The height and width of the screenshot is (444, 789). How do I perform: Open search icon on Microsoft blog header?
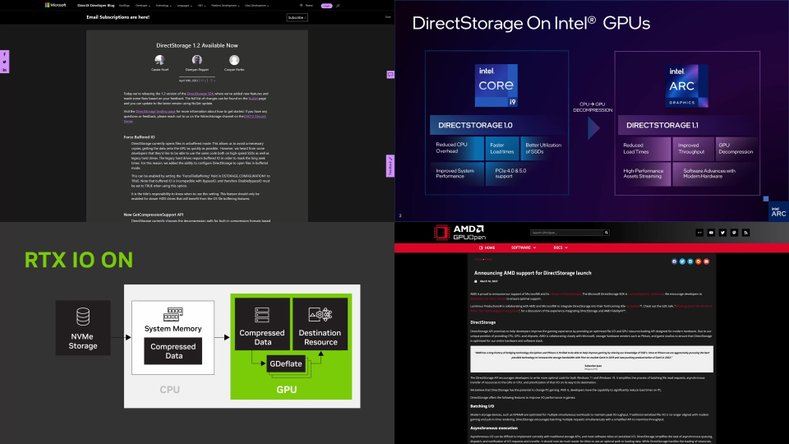338,6
